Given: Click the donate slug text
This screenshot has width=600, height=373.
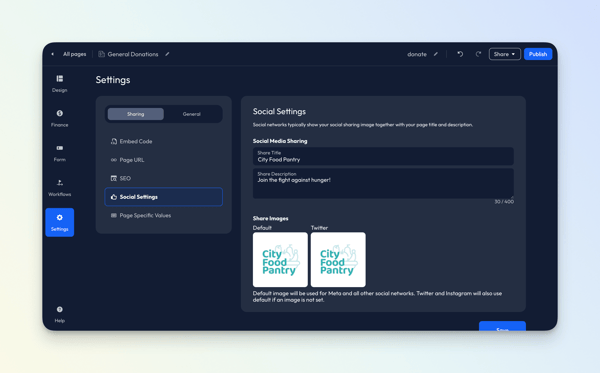Looking at the screenshot, I should (417, 54).
